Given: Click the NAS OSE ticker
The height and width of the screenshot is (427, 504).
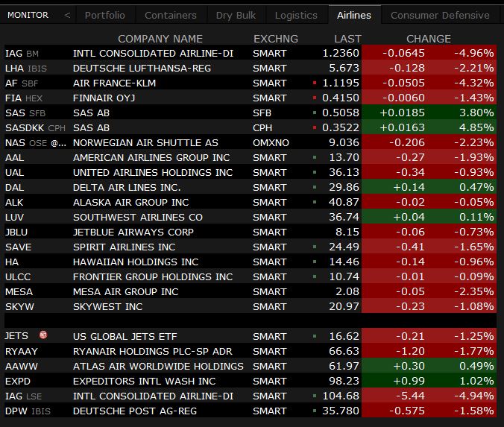Looking at the screenshot, I should [x=36, y=142].
